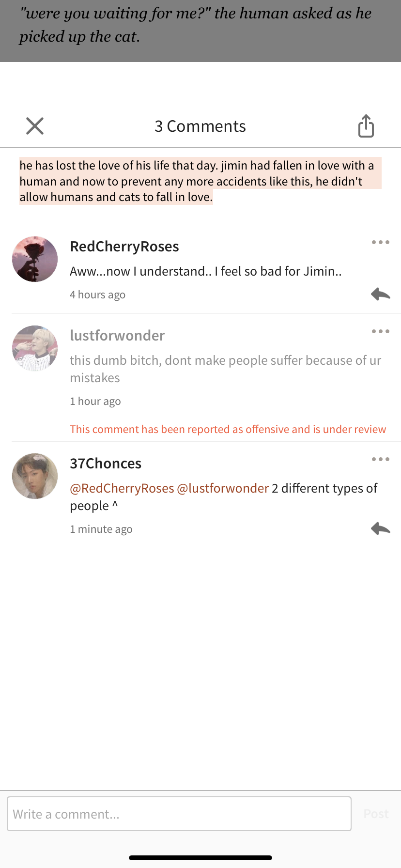Open the 37Chonces username
The image size is (401, 868).
tap(106, 464)
